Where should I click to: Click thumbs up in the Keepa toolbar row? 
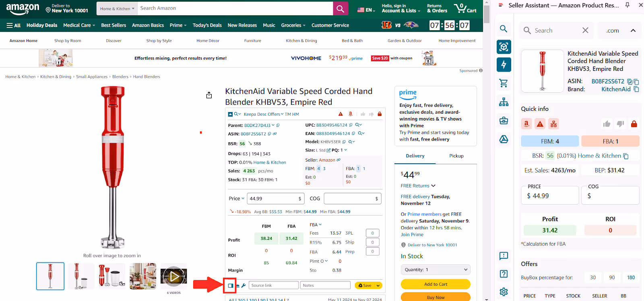[363, 114]
